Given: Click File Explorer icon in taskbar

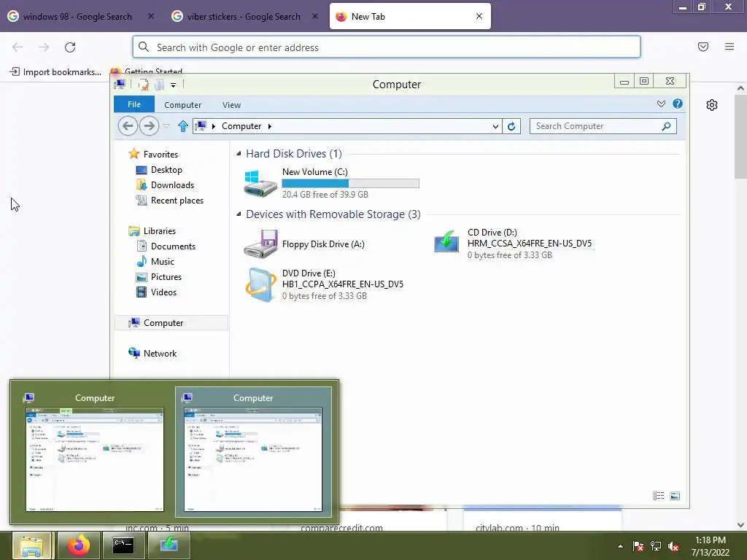Looking at the screenshot, I should pos(32,545).
